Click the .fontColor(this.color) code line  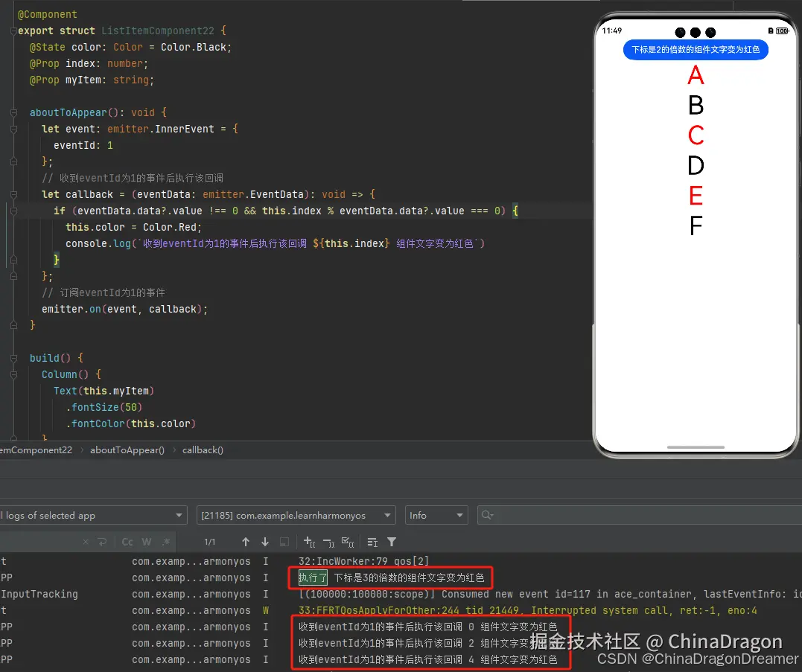coord(130,423)
